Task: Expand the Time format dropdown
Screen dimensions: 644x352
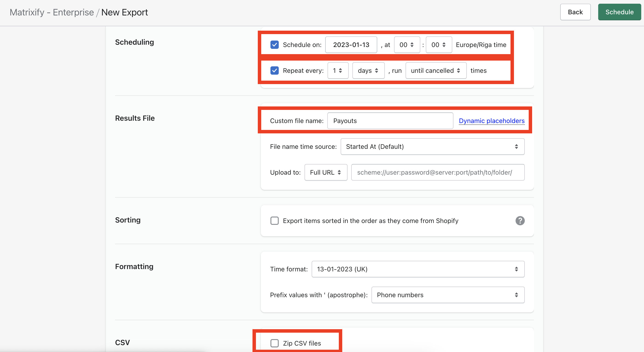Action: pyautogui.click(x=418, y=269)
